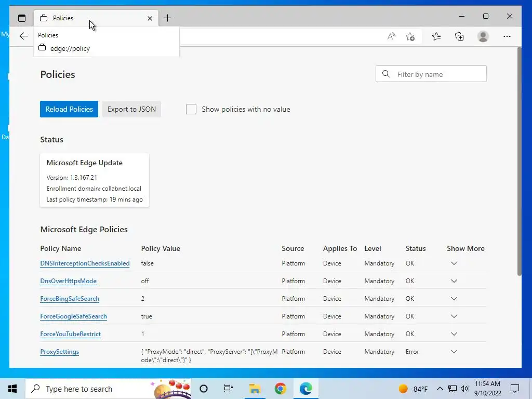Close the Policies tab
The height and width of the screenshot is (399, 532).
[x=150, y=18]
